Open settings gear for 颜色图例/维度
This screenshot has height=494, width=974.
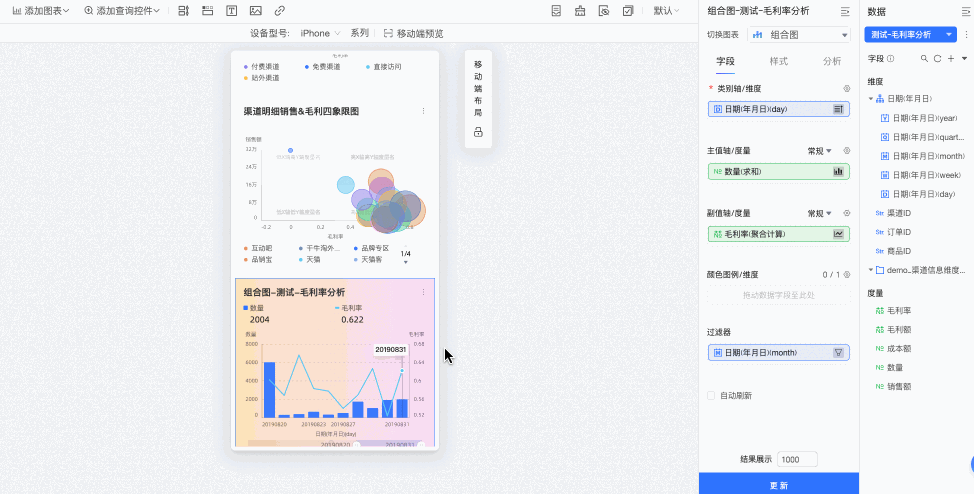(847, 275)
